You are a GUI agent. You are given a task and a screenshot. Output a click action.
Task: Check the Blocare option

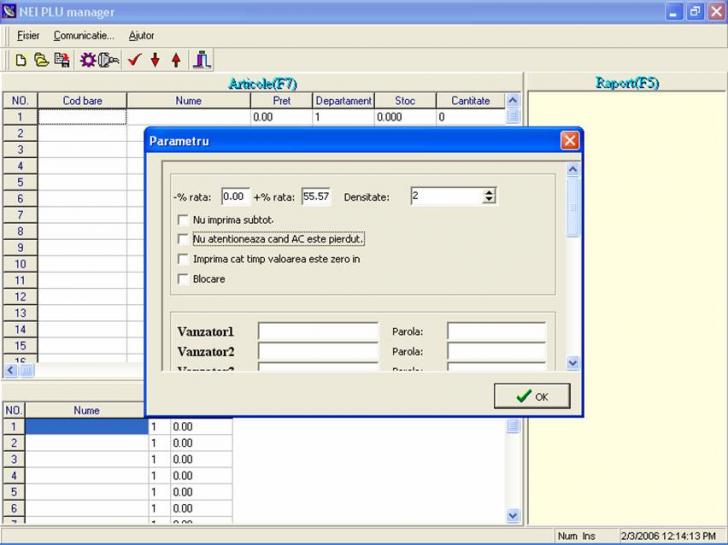point(183,279)
